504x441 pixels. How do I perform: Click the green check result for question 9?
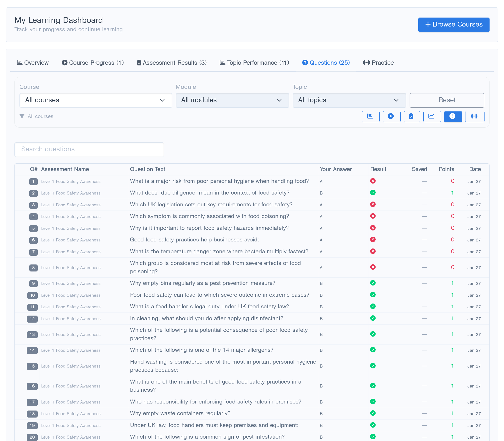[373, 283]
